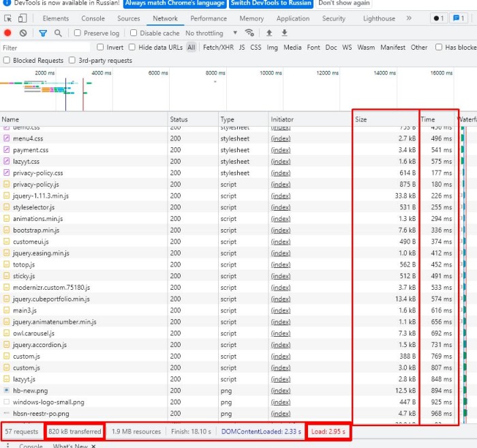The image size is (477, 448).
Task: Open the Security tab
Action: click(x=334, y=18)
